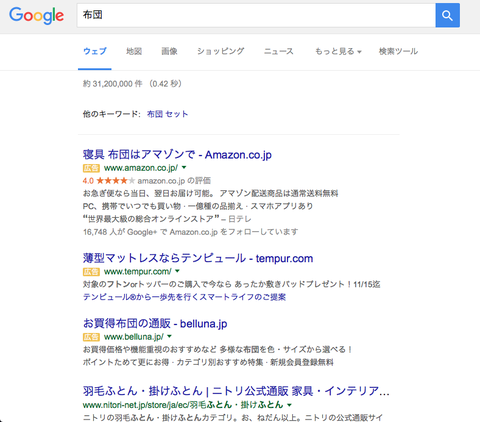Click the お買得価格や機能重視 belluna description line
The width and height of the screenshot is (480, 422).
[218, 350]
